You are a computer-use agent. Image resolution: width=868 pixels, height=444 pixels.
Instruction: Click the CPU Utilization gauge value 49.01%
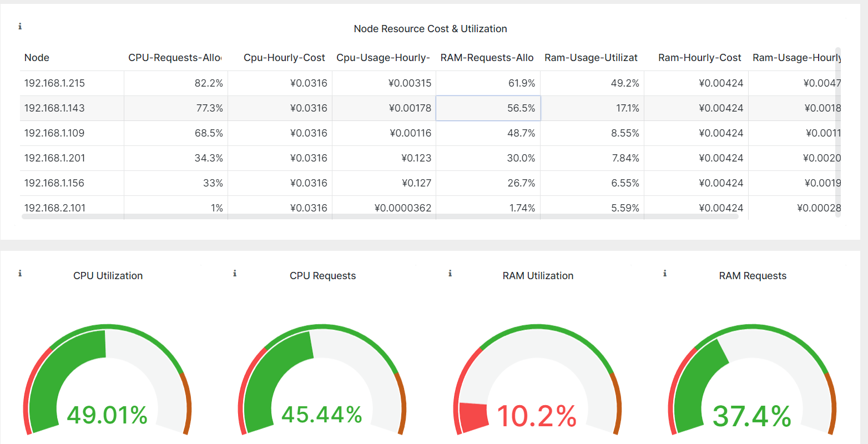pos(107,415)
